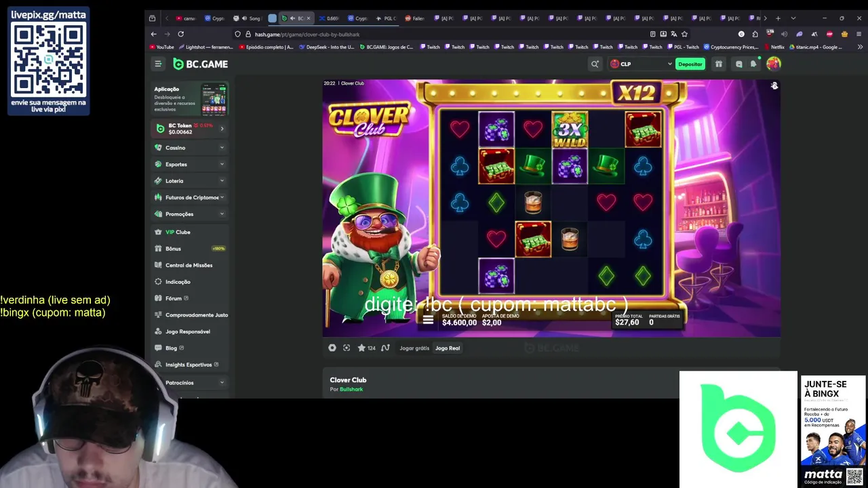
Task: Open Jogo Responsável in sidebar
Action: [x=190, y=331]
